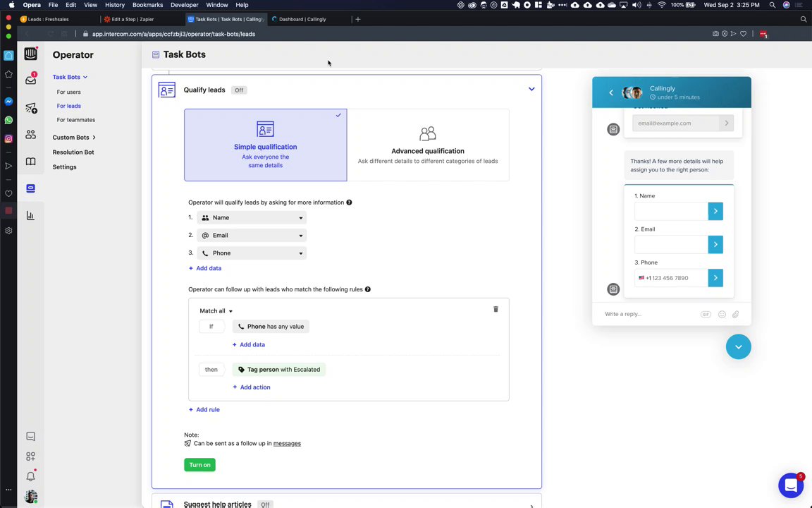The image size is (812, 508).
Task: Click Add action link
Action: 251,387
